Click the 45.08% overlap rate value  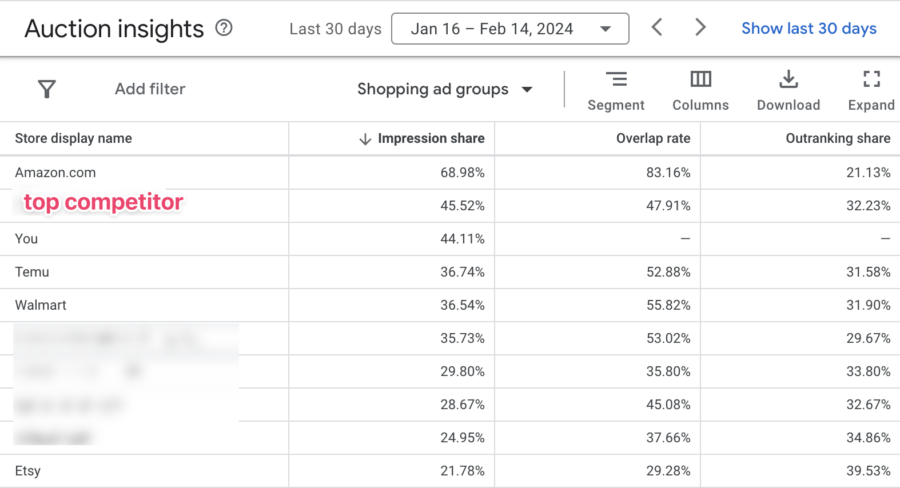668,405
